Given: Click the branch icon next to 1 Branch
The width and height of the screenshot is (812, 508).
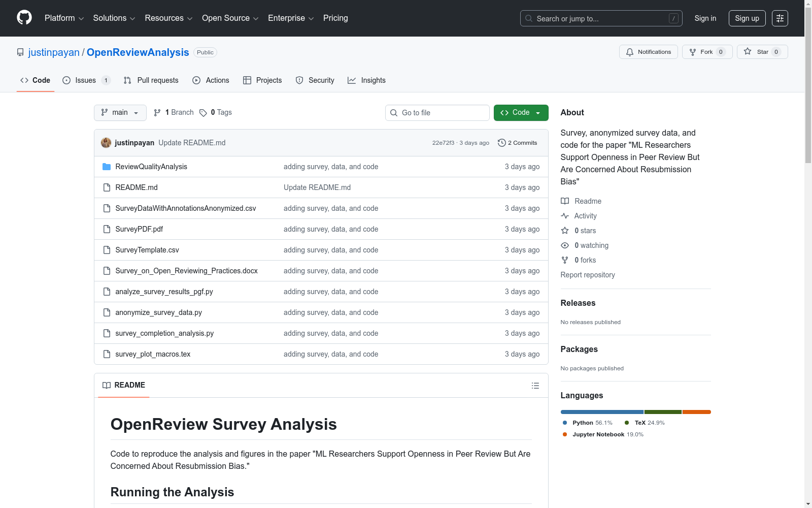Looking at the screenshot, I should (157, 113).
